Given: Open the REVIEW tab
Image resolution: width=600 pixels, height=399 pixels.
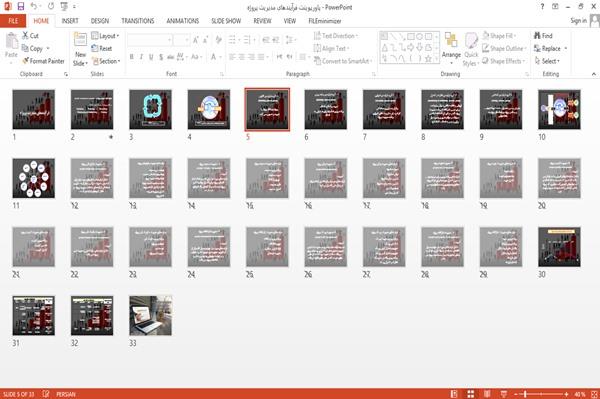Looking at the screenshot, I should (262, 21).
